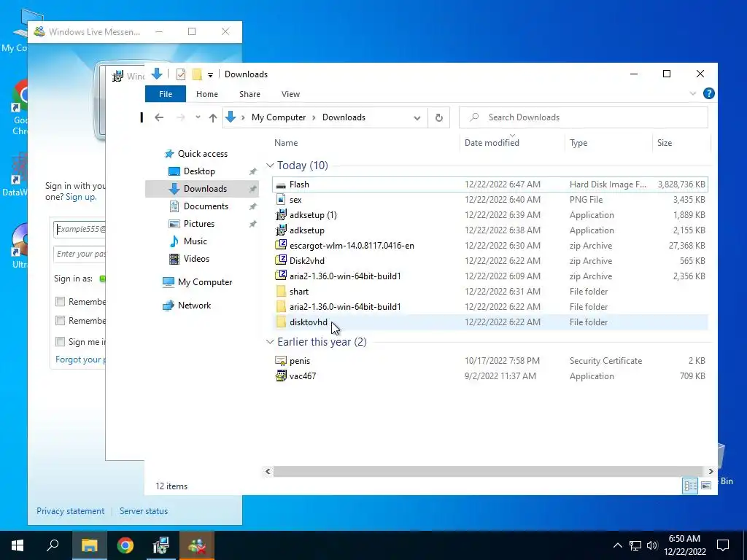Image resolution: width=747 pixels, height=560 pixels.
Task: Click the chevron after My Computer breadcrumb
Action: coord(314,117)
